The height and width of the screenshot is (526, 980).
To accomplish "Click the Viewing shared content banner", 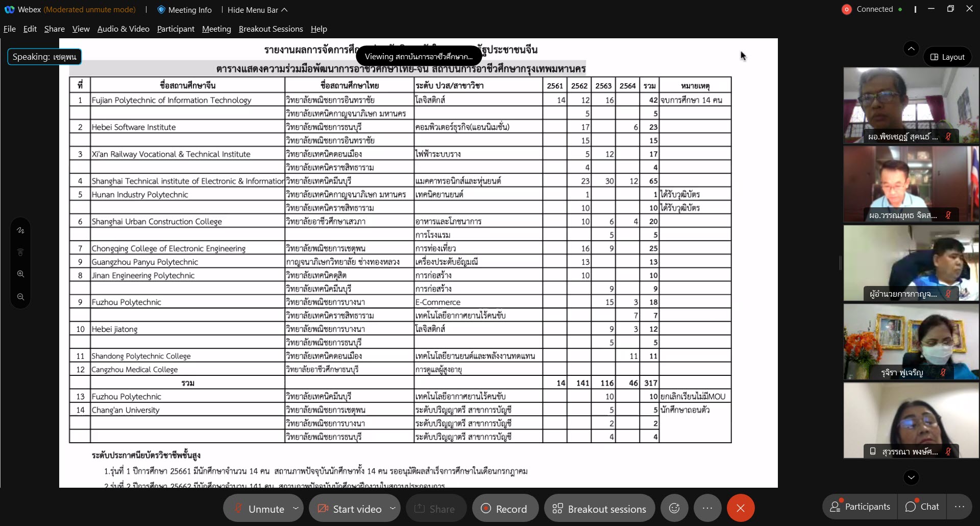I will click(x=419, y=57).
